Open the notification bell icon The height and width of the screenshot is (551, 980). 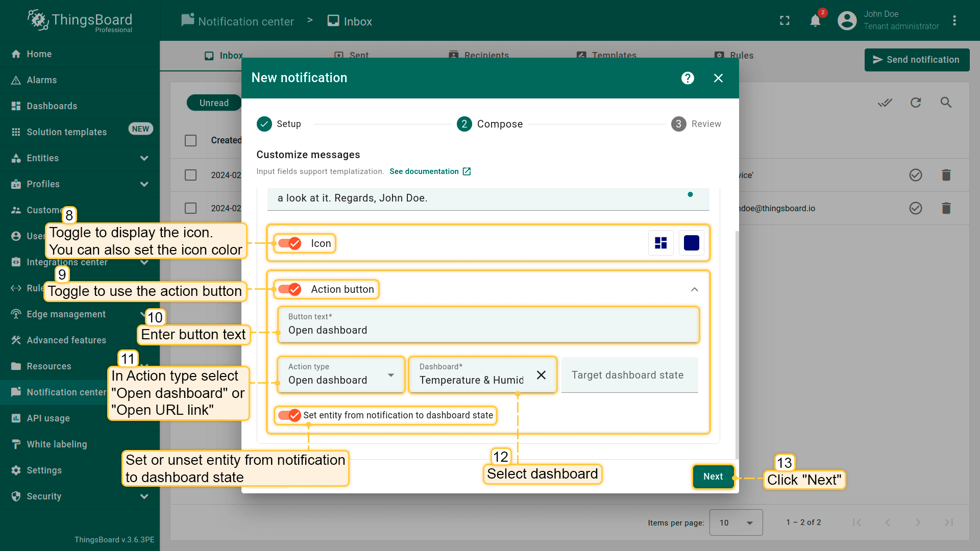pyautogui.click(x=815, y=21)
